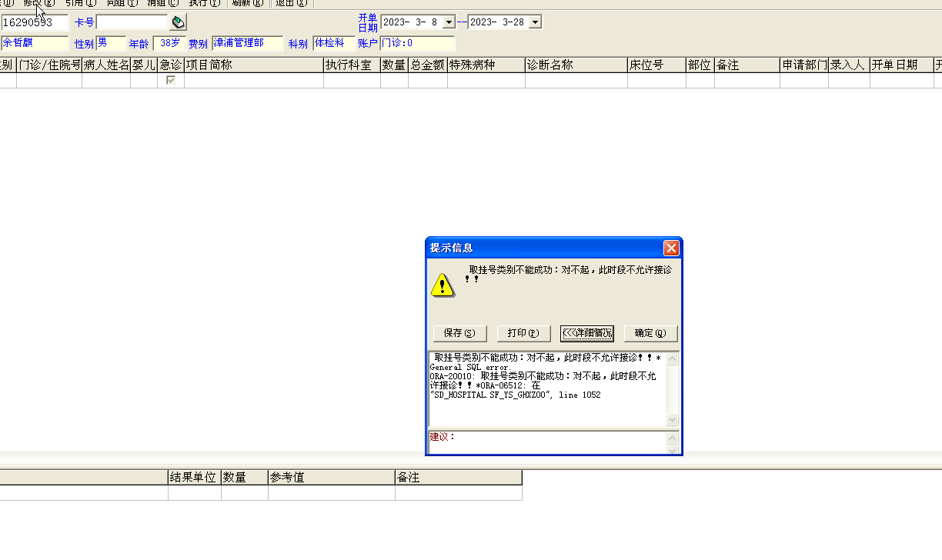
Task: Open the 修改 menu item
Action: (x=38, y=3)
